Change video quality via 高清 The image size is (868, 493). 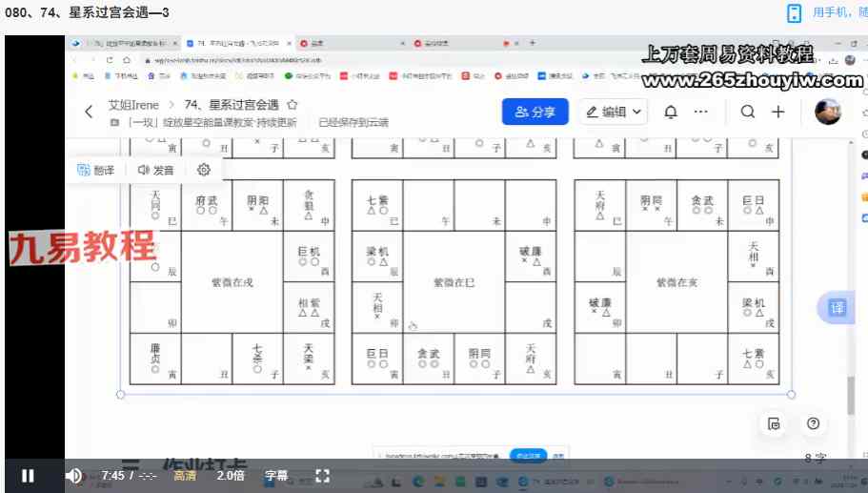[185, 476]
